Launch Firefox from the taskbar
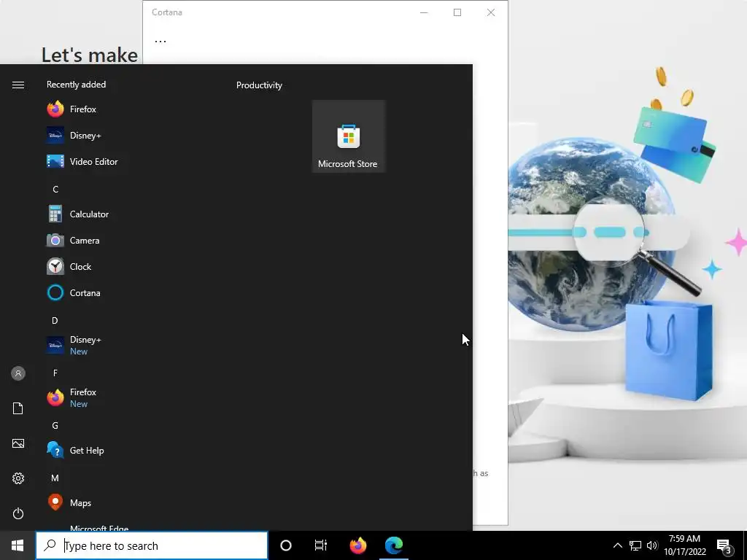The image size is (747, 560). (358, 545)
